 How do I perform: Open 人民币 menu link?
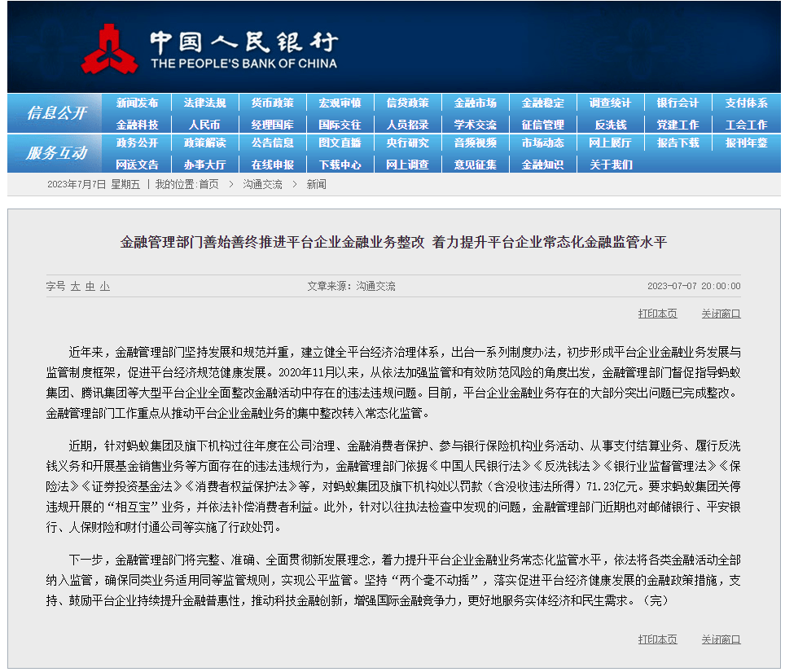204,125
